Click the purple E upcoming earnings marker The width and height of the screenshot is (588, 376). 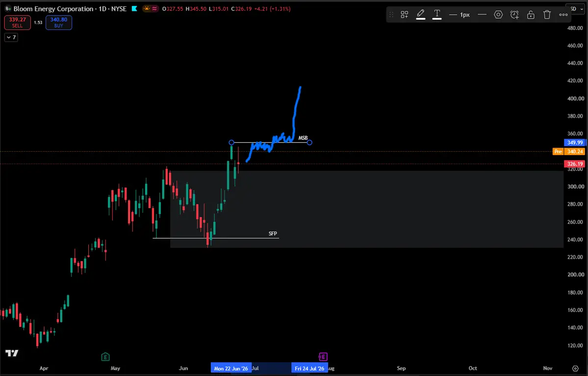pyautogui.click(x=323, y=356)
